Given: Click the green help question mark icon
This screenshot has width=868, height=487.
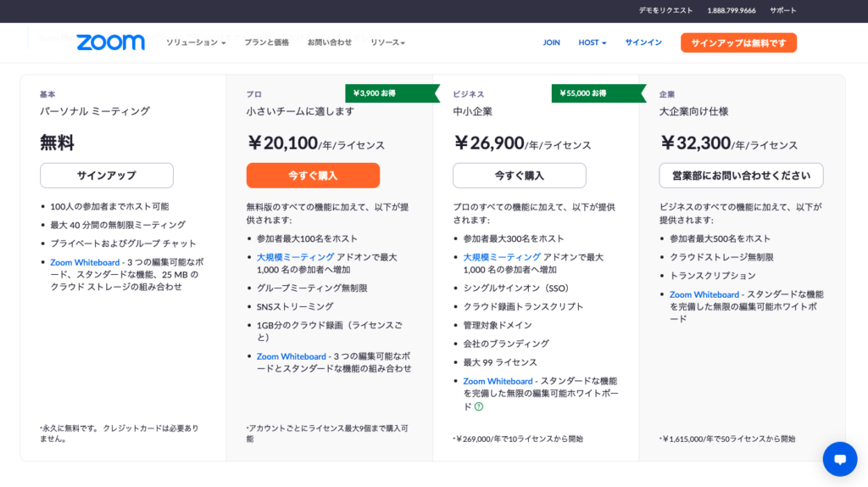Looking at the screenshot, I should click(x=479, y=406).
